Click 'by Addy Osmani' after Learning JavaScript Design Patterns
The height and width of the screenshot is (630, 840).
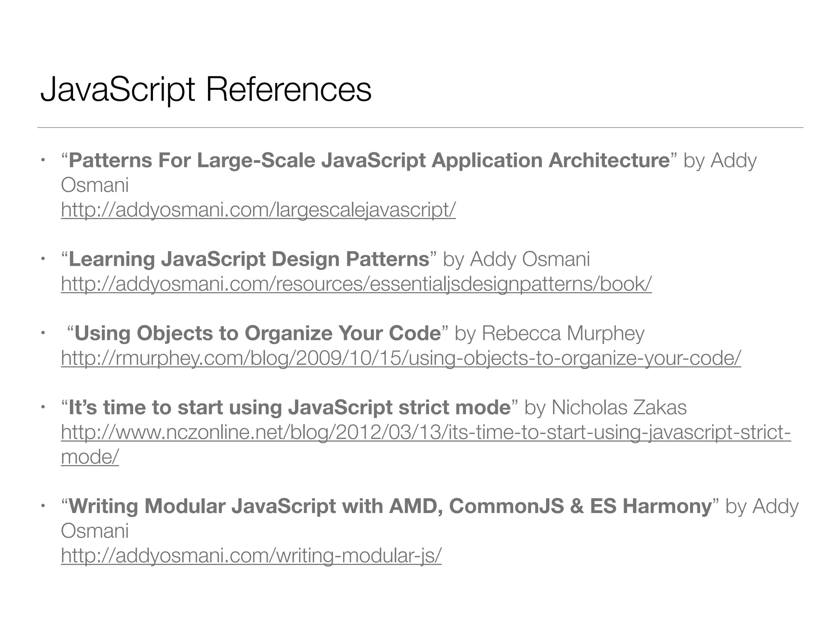point(516,259)
